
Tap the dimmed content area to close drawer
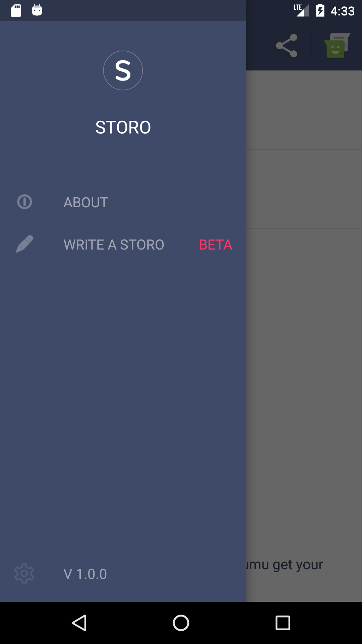point(304,335)
